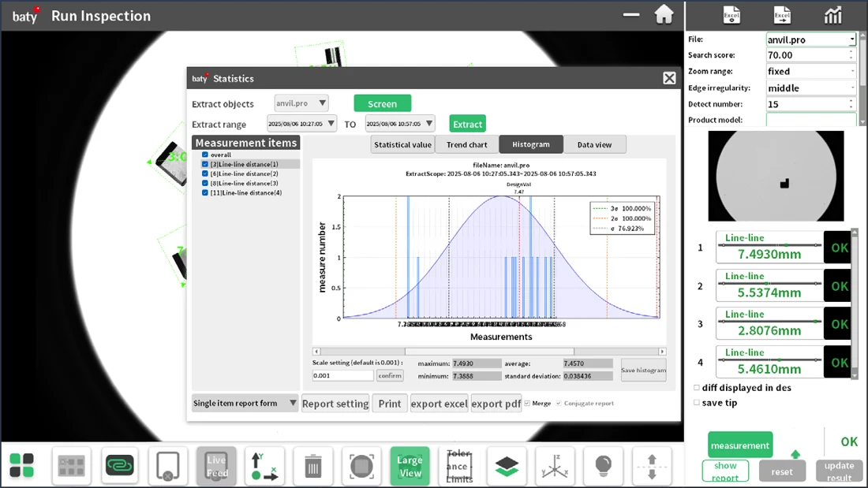Image resolution: width=868 pixels, height=488 pixels.
Task: Enable the diff displayed in des checkbox
Action: pyautogui.click(x=697, y=388)
